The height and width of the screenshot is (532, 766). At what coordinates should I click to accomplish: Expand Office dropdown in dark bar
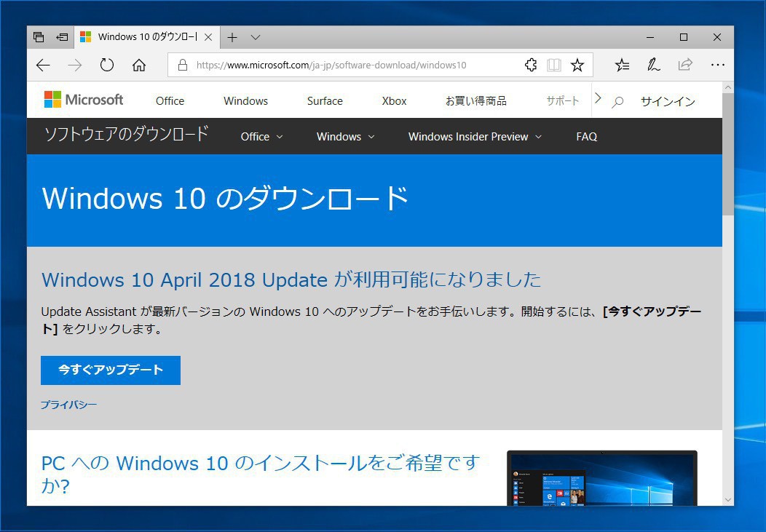click(x=261, y=137)
